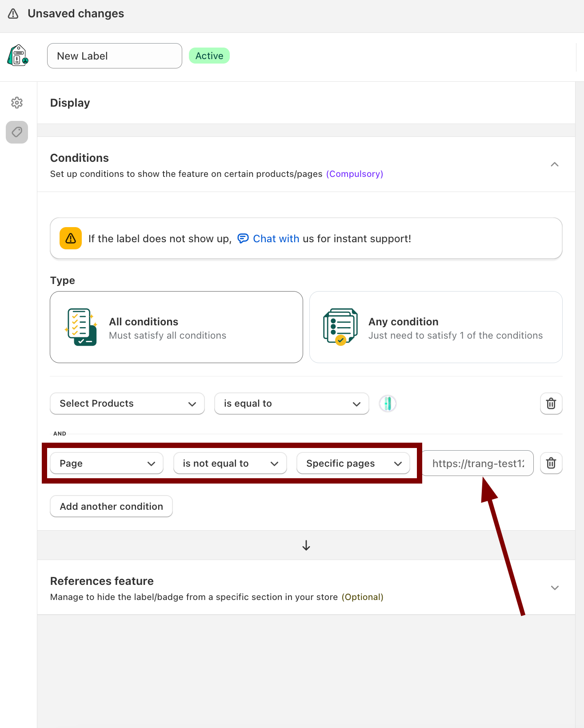The width and height of the screenshot is (584, 728).
Task: Toggle the Active status badge
Action: tap(209, 56)
